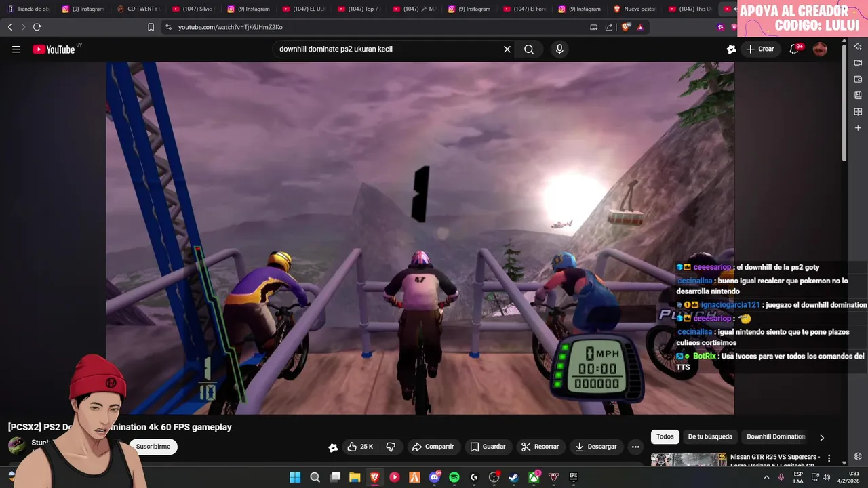The height and width of the screenshot is (488, 868).
Task: Open the Crear create menu
Action: click(x=759, y=49)
